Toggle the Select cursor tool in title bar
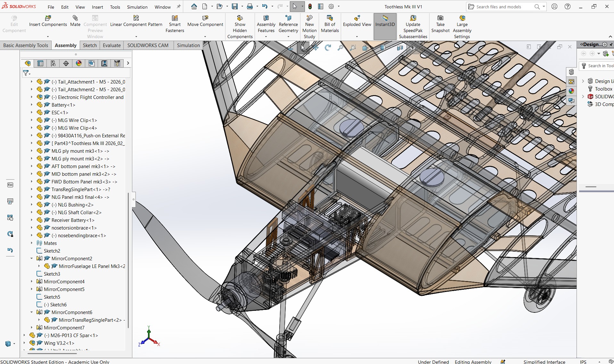This screenshot has height=364, width=614. click(x=295, y=6)
